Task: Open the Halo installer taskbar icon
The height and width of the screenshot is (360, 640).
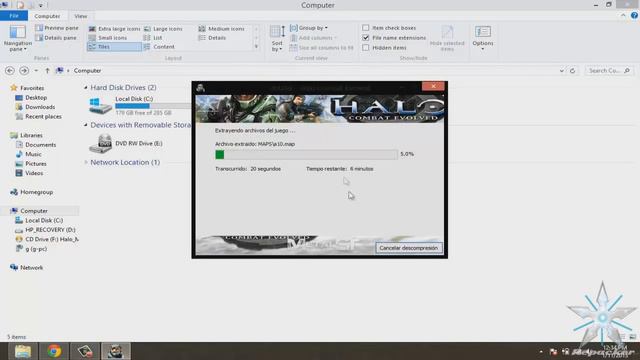Action: coord(116,351)
